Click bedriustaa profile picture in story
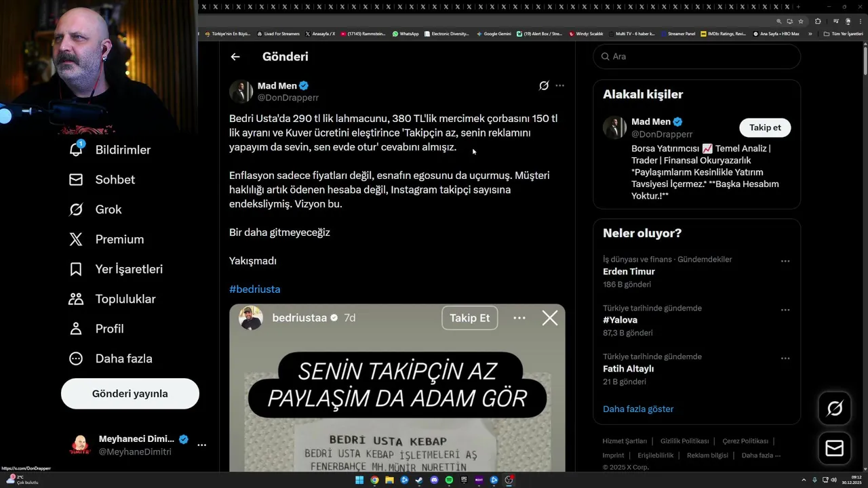868x488 pixels. point(251,318)
